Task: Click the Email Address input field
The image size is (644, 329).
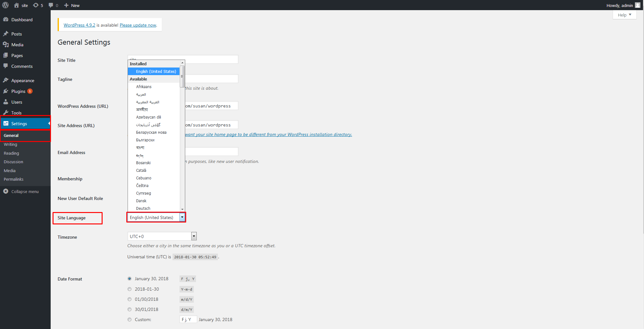Action: tap(212, 152)
